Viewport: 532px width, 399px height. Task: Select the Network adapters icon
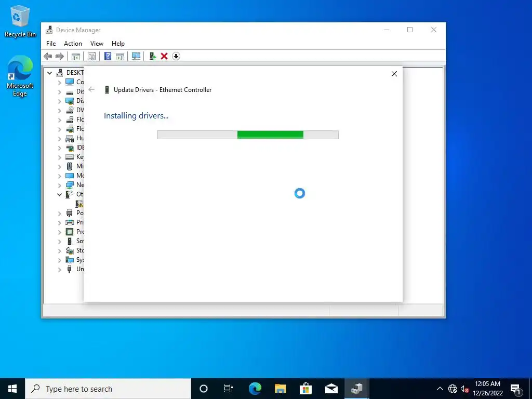click(x=70, y=185)
